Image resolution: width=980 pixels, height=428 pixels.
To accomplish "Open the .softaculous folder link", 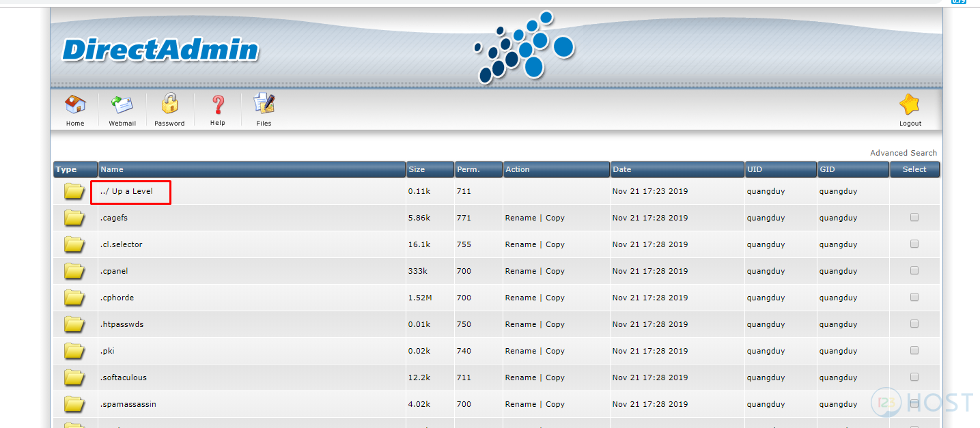I will tap(124, 378).
